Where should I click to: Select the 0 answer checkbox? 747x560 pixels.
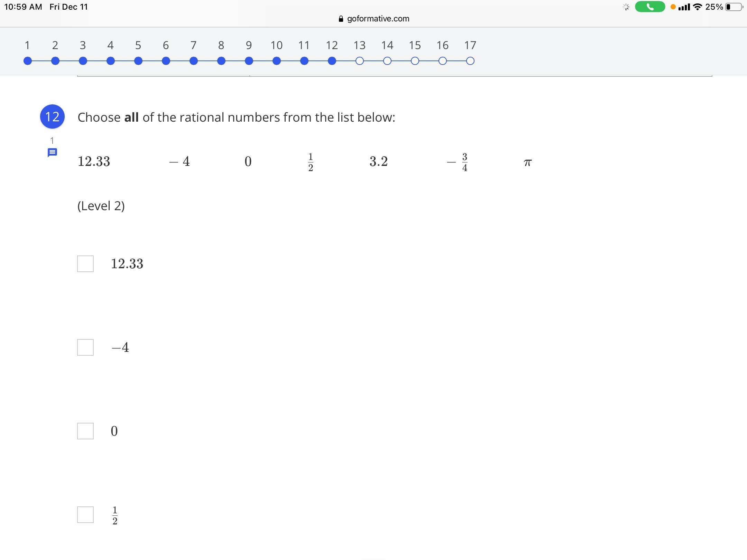(x=85, y=431)
